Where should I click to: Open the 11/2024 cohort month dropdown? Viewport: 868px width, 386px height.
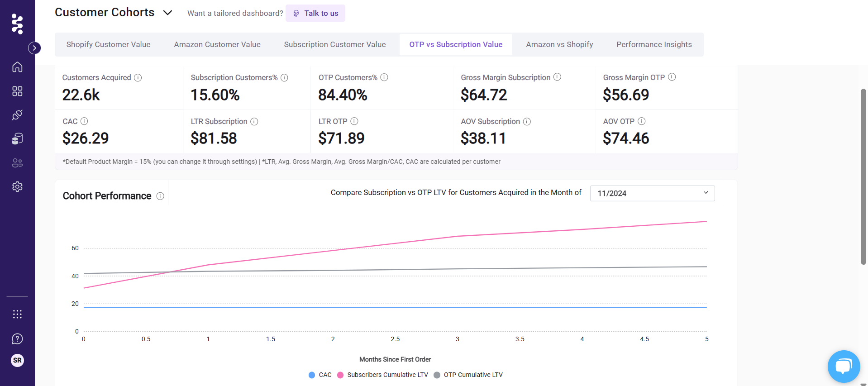click(652, 193)
